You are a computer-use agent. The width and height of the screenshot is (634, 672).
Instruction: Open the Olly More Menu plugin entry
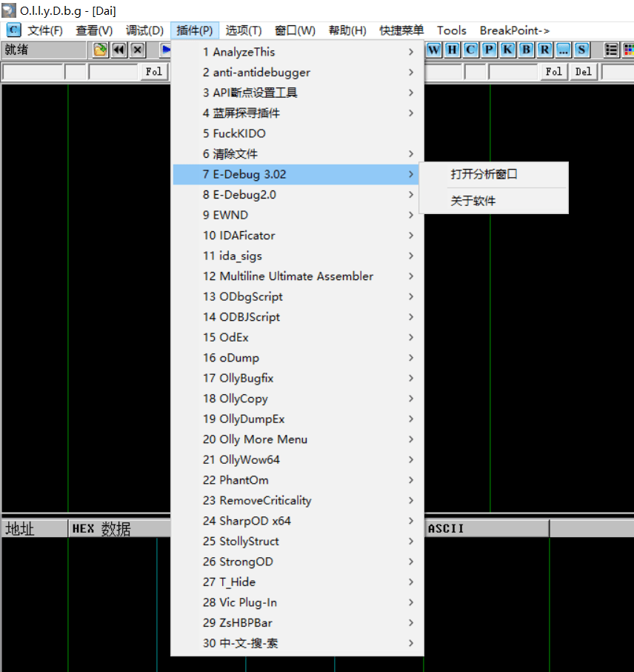click(297, 439)
